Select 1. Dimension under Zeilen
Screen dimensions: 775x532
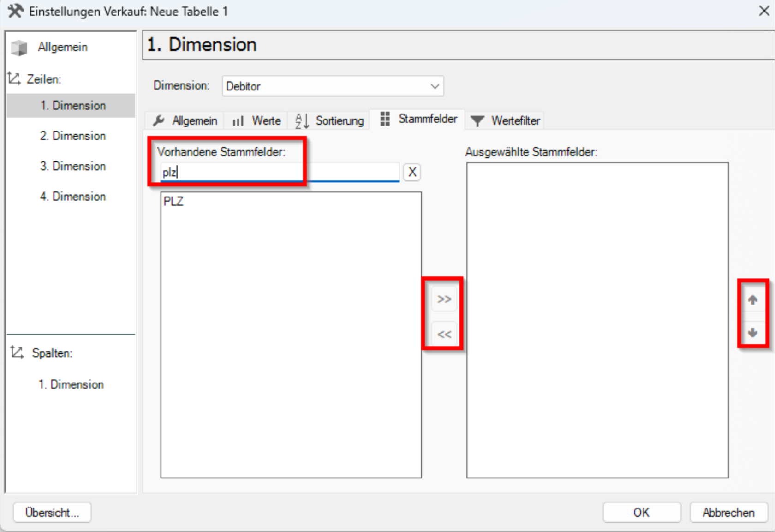(71, 106)
